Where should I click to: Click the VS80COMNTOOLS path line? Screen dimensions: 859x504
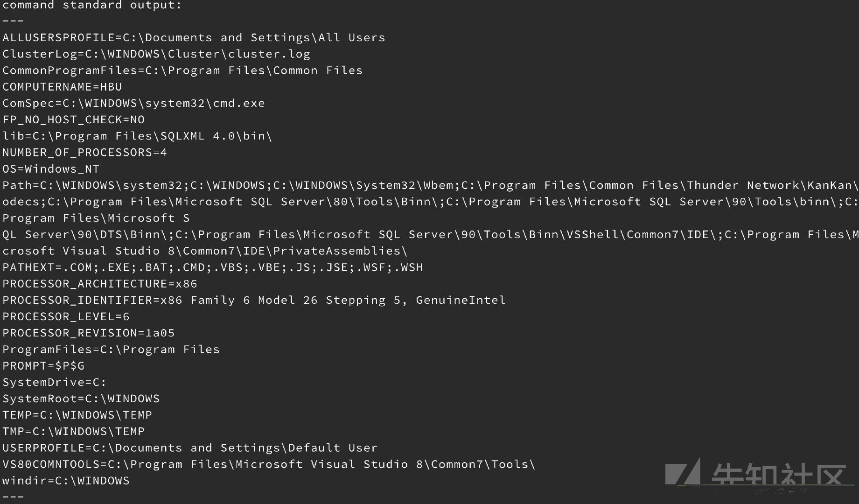point(269,464)
